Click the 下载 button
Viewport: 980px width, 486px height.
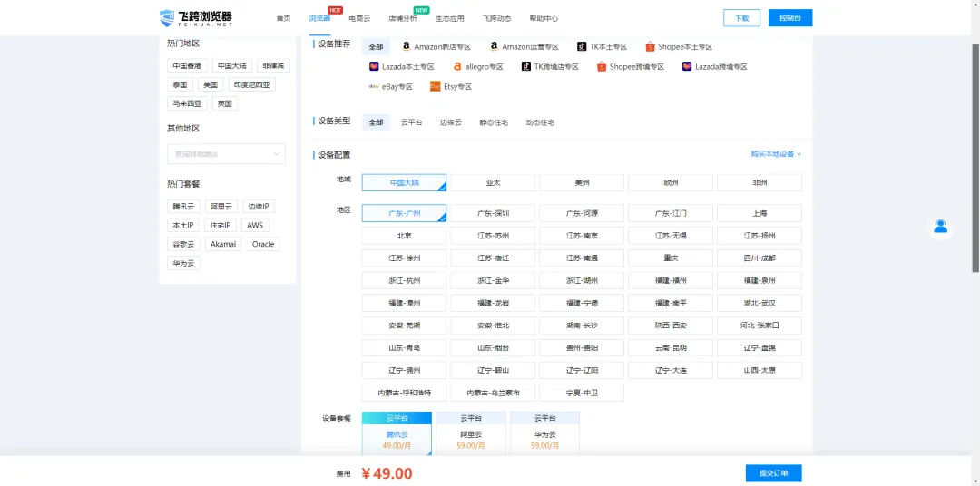742,18
